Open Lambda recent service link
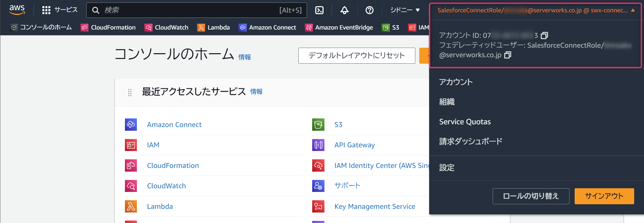Screen dimensions: 644x223 pyautogui.click(x=160, y=206)
